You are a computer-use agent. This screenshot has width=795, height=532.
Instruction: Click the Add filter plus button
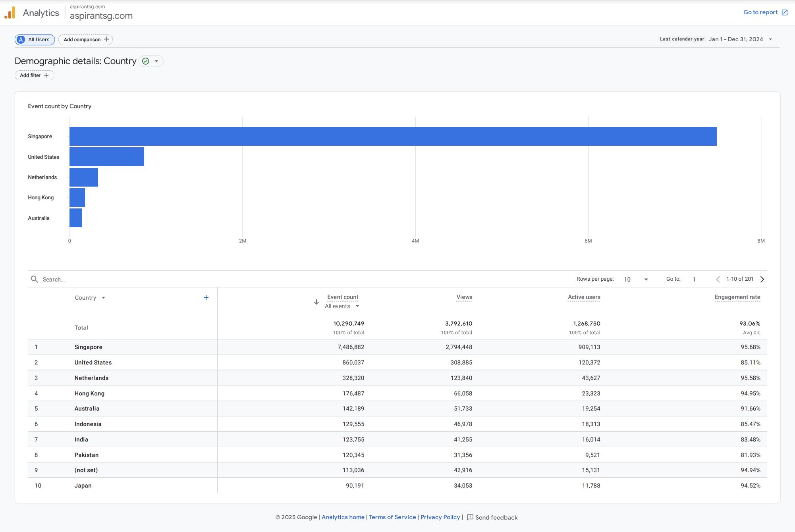[46, 75]
